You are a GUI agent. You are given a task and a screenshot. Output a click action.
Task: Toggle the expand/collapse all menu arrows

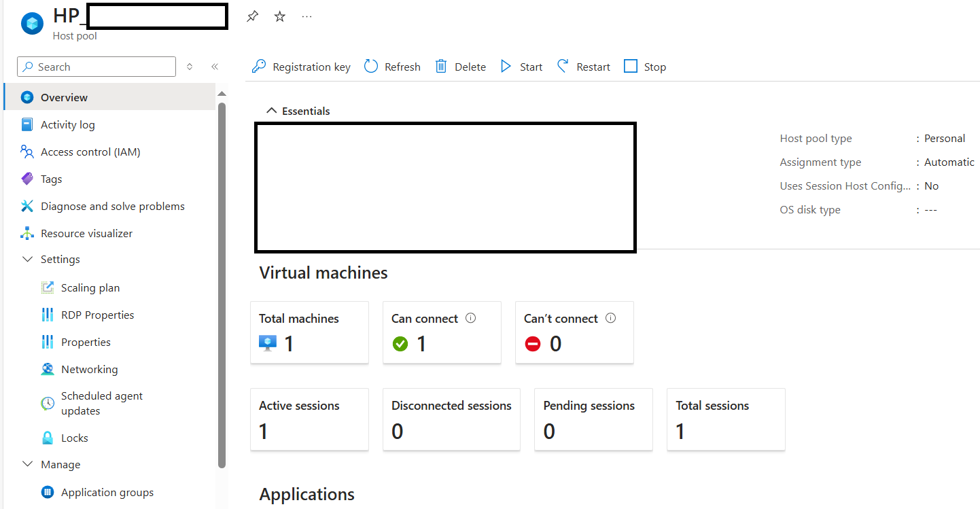pyautogui.click(x=190, y=67)
